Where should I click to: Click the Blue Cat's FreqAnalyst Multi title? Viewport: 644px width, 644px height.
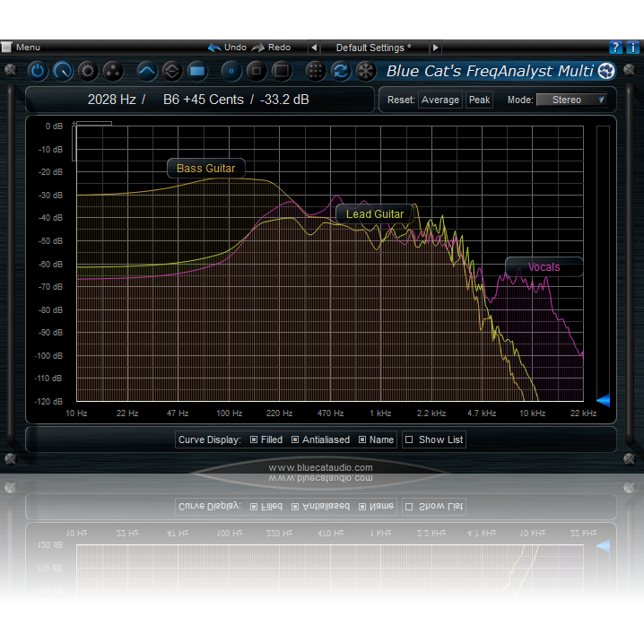point(490,71)
